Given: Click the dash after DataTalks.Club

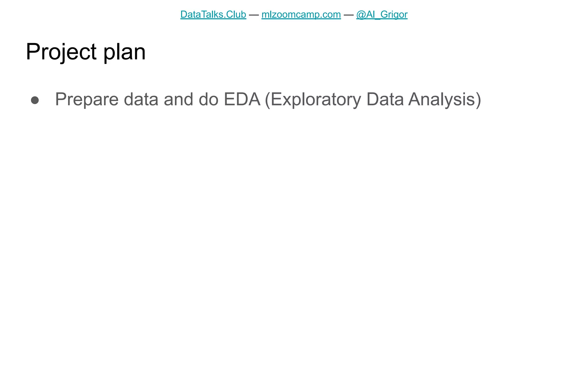Looking at the screenshot, I should tap(254, 15).
